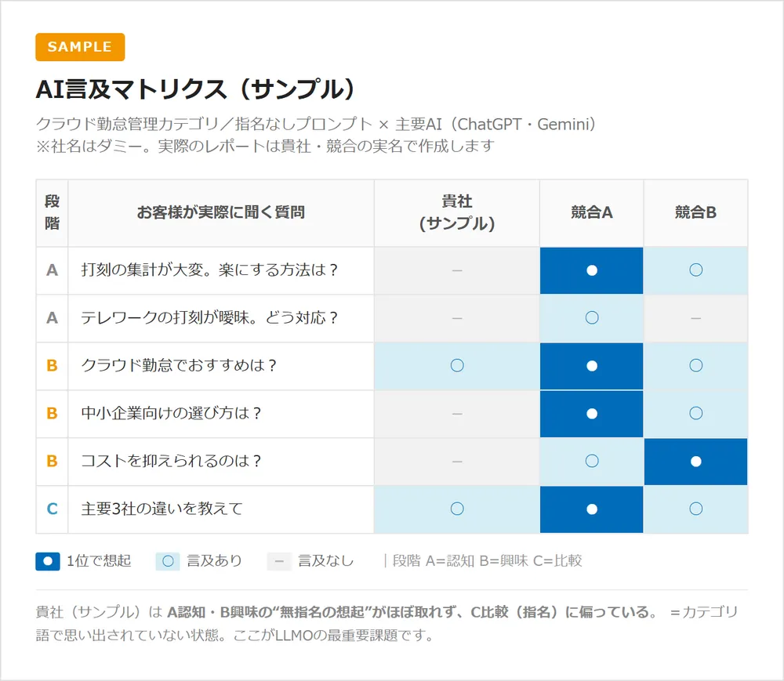Click the dark blue 1位で想起 legend swatch
The image size is (784, 681).
[48, 561]
